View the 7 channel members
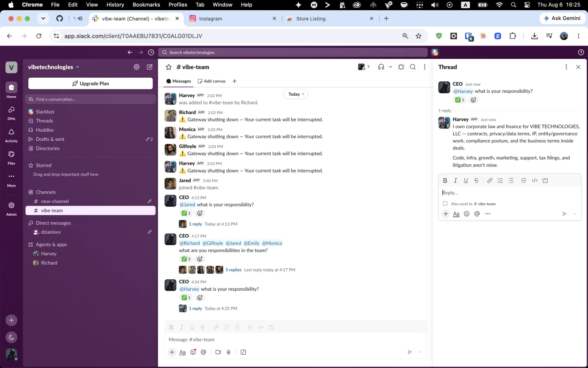Viewport: 588px width, 368px height. [x=364, y=67]
